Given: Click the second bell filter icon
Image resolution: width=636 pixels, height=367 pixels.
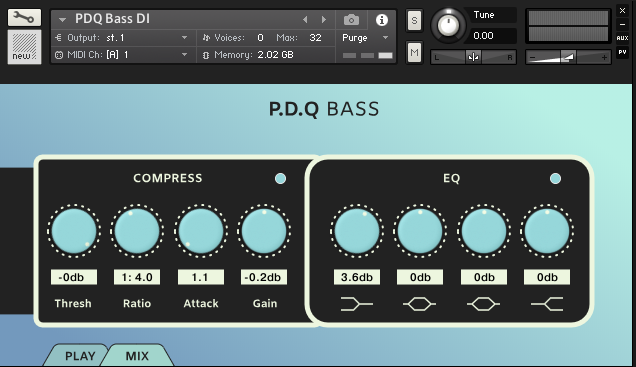Looking at the screenshot, I should click(483, 304).
